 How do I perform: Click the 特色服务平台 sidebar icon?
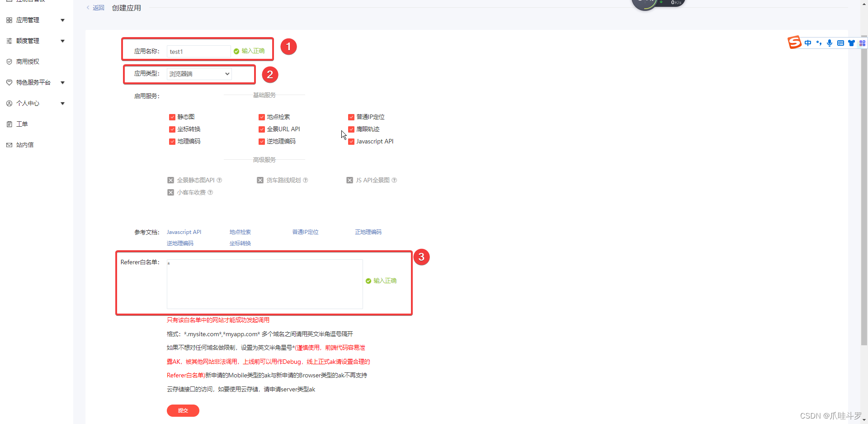coord(9,82)
